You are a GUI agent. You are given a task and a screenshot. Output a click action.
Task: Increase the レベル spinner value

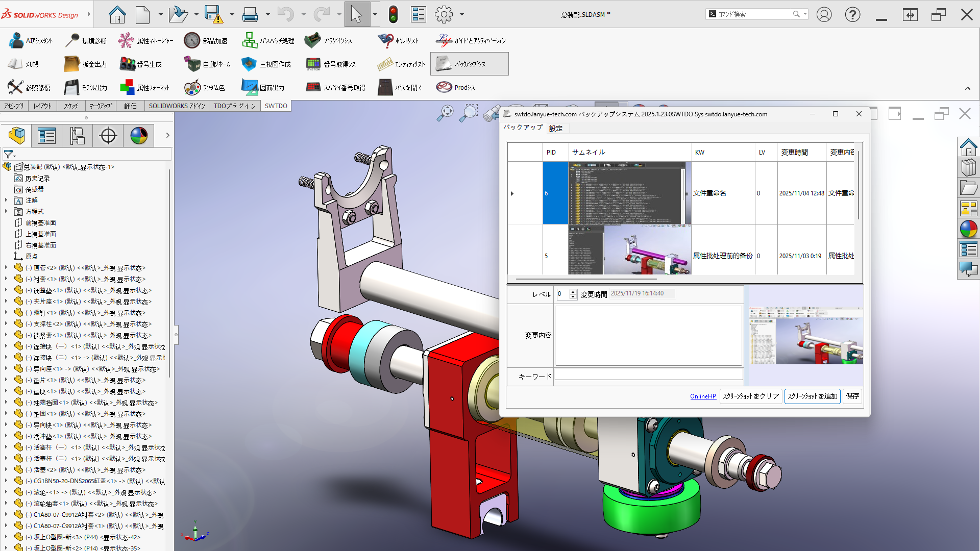coord(573,291)
